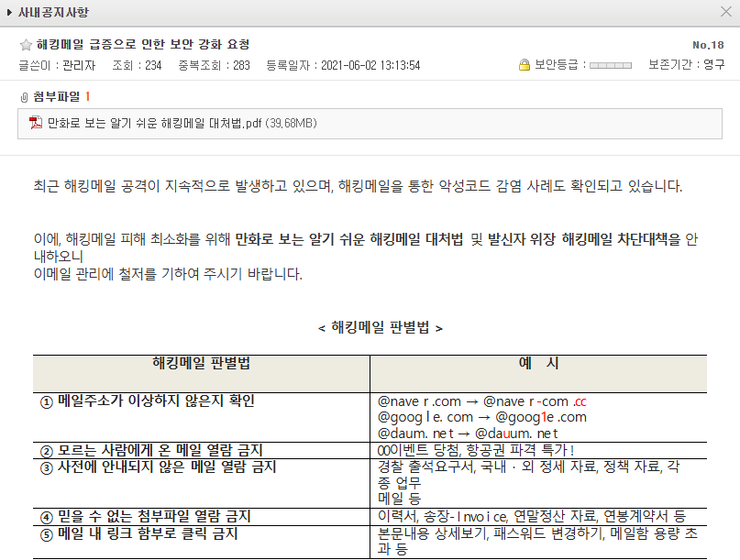
Task: Click the author field 글쓴이 : 관리자
Action: pyautogui.click(x=57, y=65)
